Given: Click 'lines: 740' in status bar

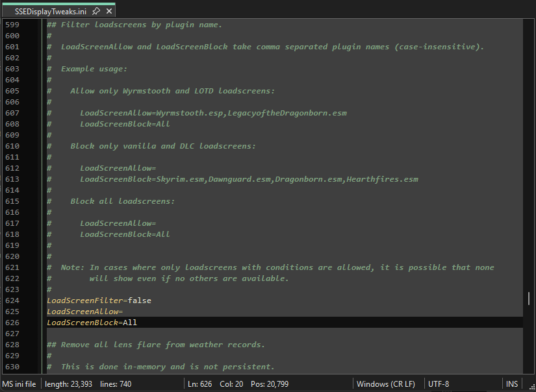Looking at the screenshot, I should [x=116, y=384].
